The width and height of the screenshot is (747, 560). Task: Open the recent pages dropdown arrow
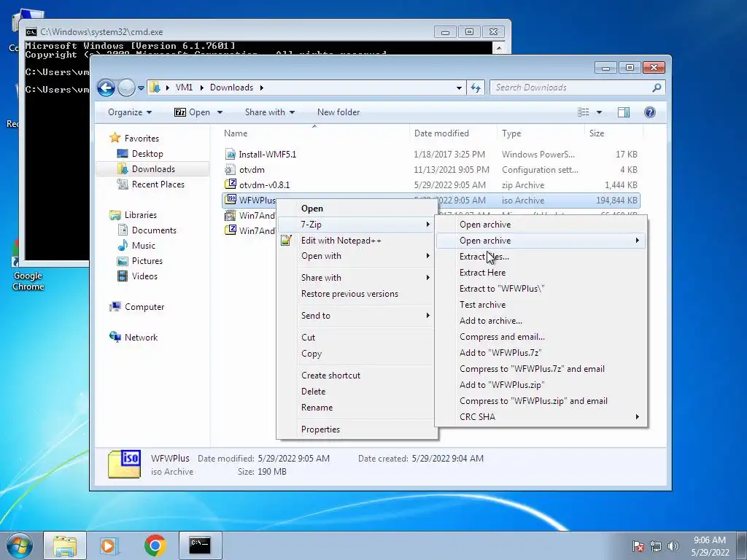click(x=141, y=88)
